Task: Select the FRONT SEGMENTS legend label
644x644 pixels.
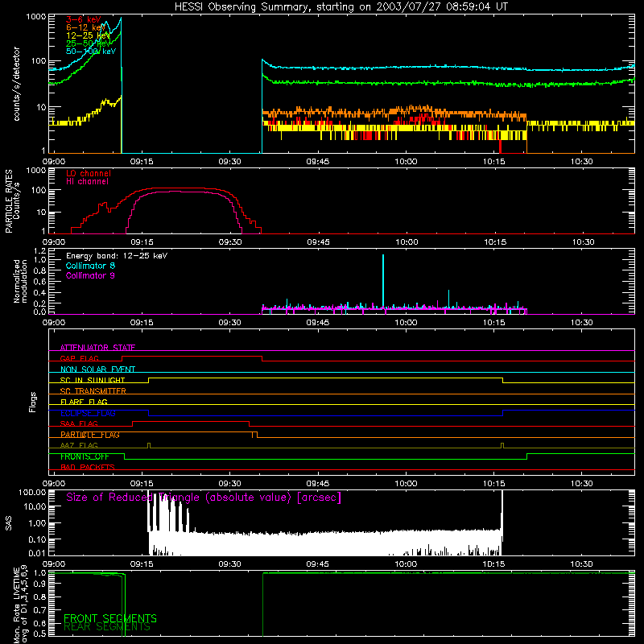Action: coord(110,618)
